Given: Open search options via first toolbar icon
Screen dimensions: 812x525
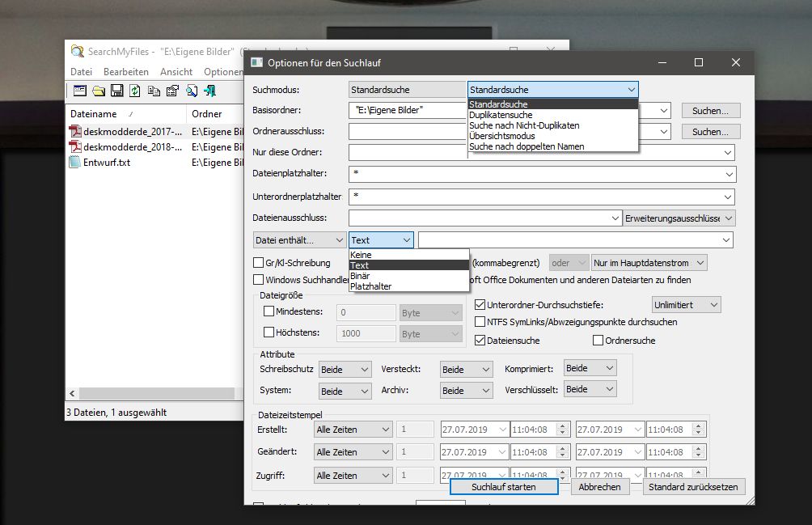Looking at the screenshot, I should point(80,91).
